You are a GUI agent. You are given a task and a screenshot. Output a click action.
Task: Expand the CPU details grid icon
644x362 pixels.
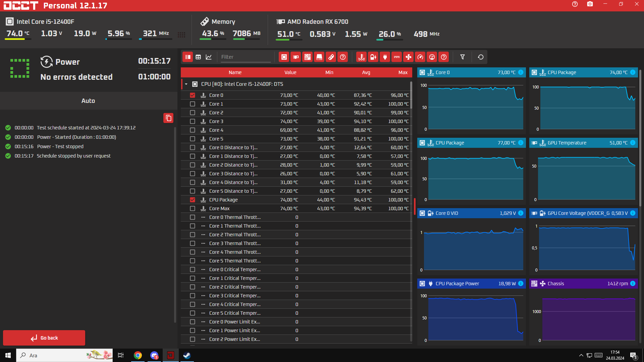click(x=181, y=35)
